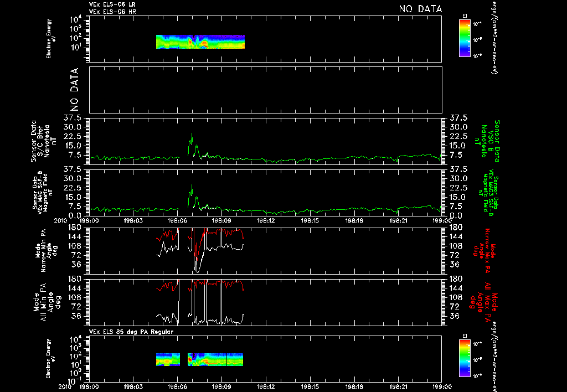Click the "198:09" tick label under the MAG SAF-B panel
567x392 pixels.
pyautogui.click(x=221, y=220)
